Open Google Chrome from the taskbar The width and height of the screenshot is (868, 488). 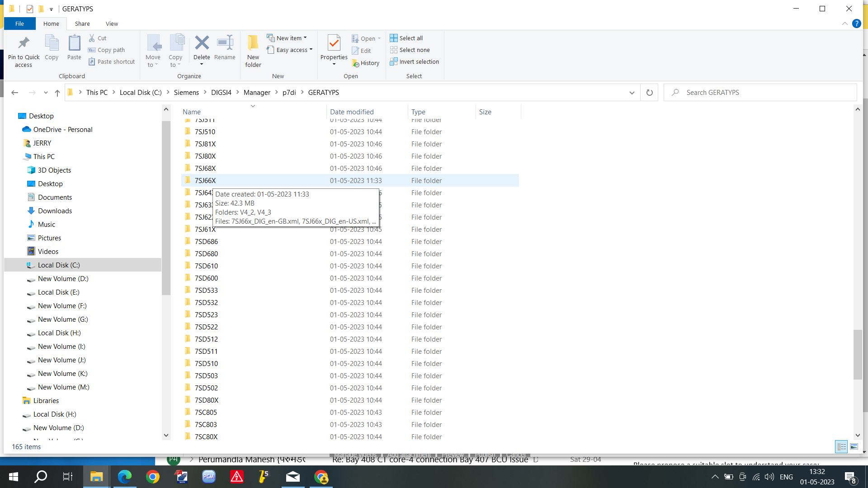[153, 477]
